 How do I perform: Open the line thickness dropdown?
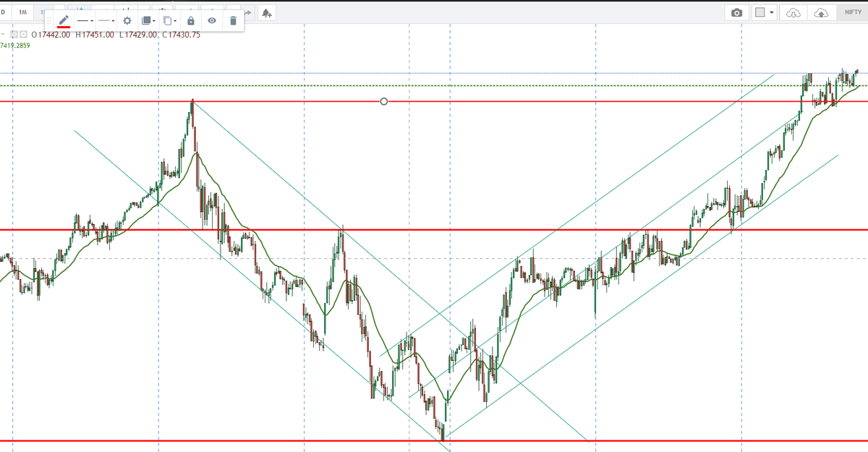(85, 21)
